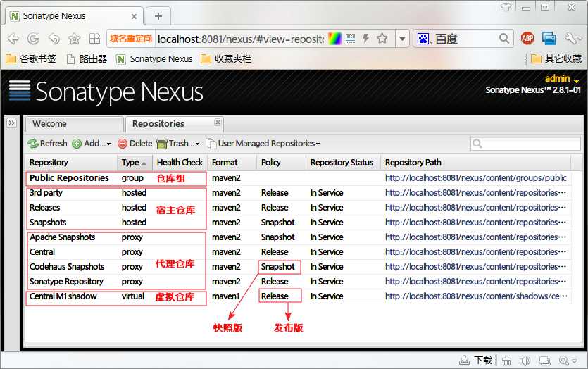Click the undo close-tab arrow icon
This screenshot has height=369, width=588.
click(x=54, y=39)
